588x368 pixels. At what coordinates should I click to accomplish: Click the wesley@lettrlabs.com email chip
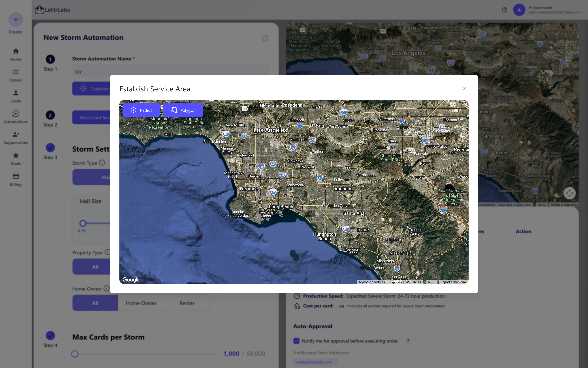click(x=315, y=362)
